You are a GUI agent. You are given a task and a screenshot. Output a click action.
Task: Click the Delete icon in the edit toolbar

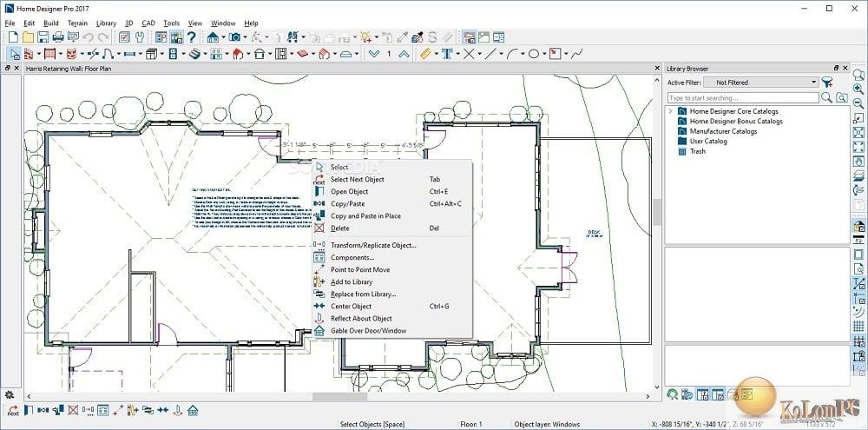[73, 411]
